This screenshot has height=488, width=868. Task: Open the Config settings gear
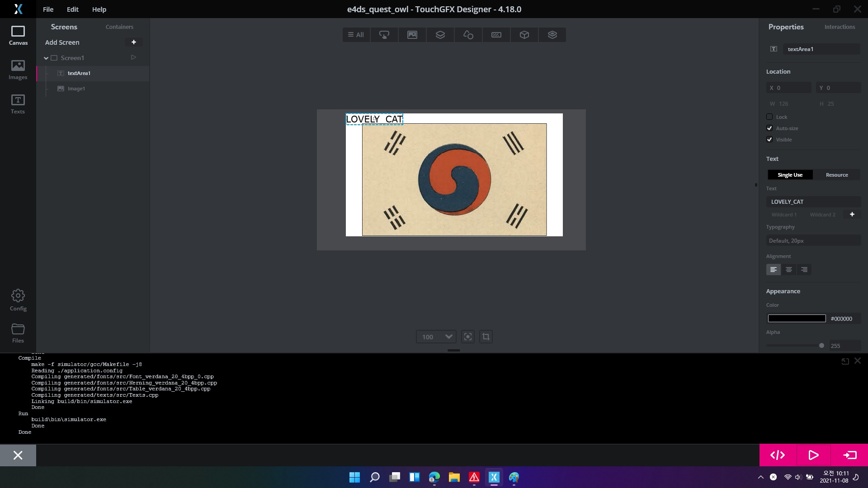click(x=18, y=300)
